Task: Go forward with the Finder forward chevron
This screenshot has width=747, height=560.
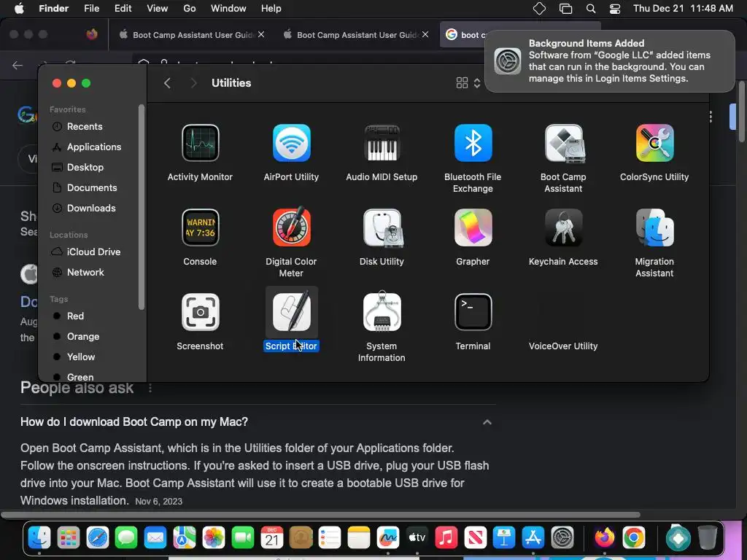Action: (193, 83)
